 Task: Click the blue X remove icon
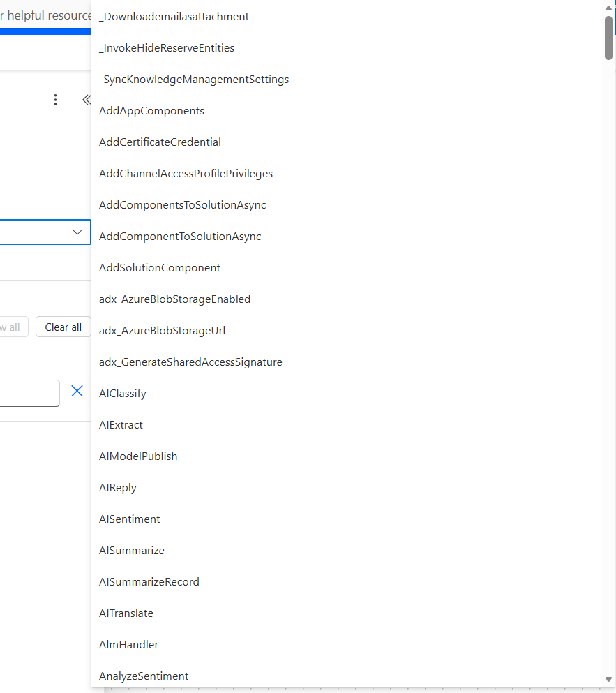coord(77,392)
